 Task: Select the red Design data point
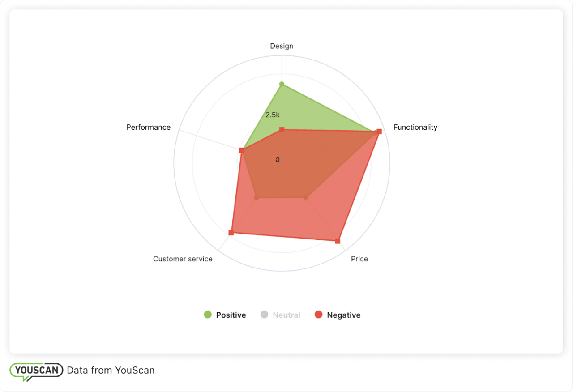282,129
